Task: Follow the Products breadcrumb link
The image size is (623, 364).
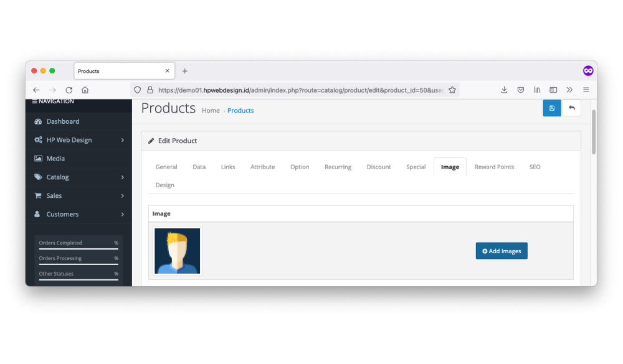Action: click(240, 111)
